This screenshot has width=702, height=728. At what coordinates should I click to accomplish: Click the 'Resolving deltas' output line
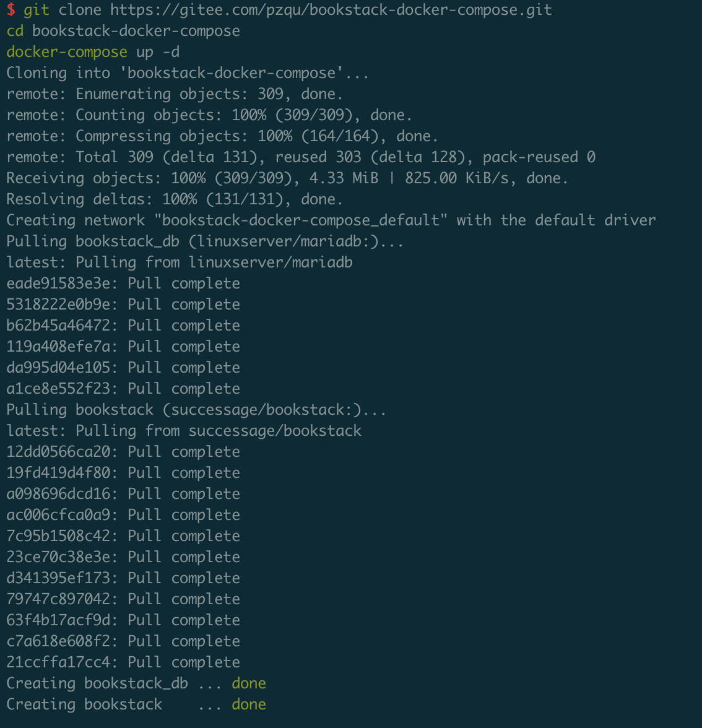pyautogui.click(x=175, y=199)
